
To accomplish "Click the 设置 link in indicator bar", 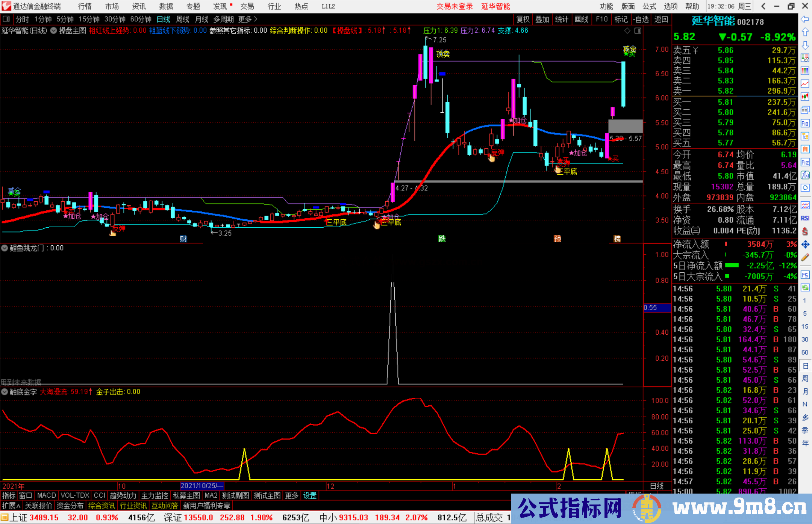I will 310,495.
